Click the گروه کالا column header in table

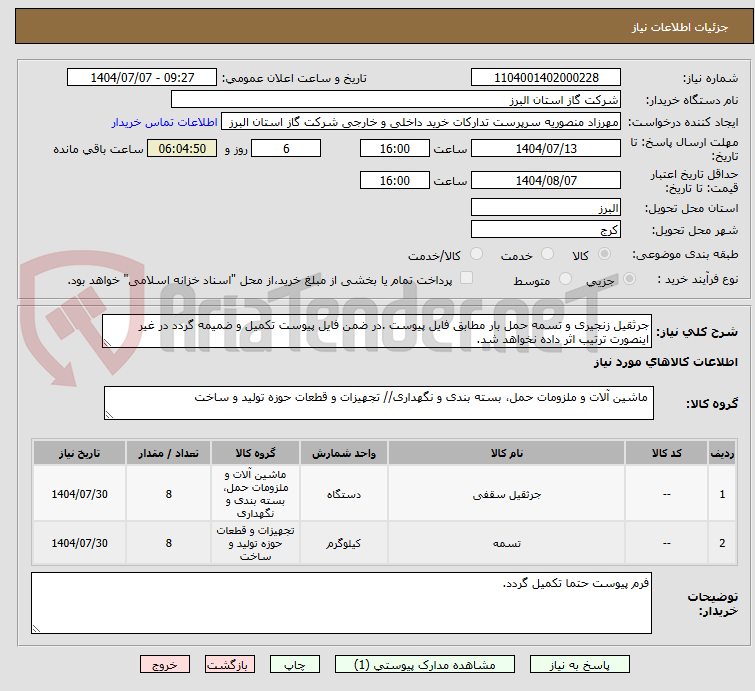click(x=255, y=453)
